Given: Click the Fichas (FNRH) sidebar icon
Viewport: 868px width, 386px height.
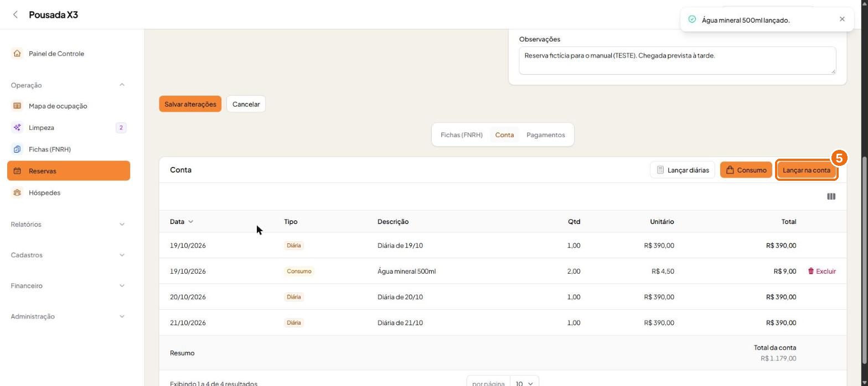Looking at the screenshot, I should (17, 149).
